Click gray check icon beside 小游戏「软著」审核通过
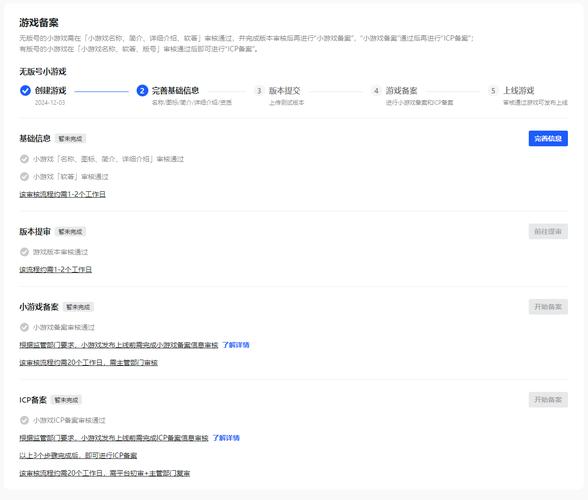Viewport: 588px width, 500px height. (x=24, y=177)
